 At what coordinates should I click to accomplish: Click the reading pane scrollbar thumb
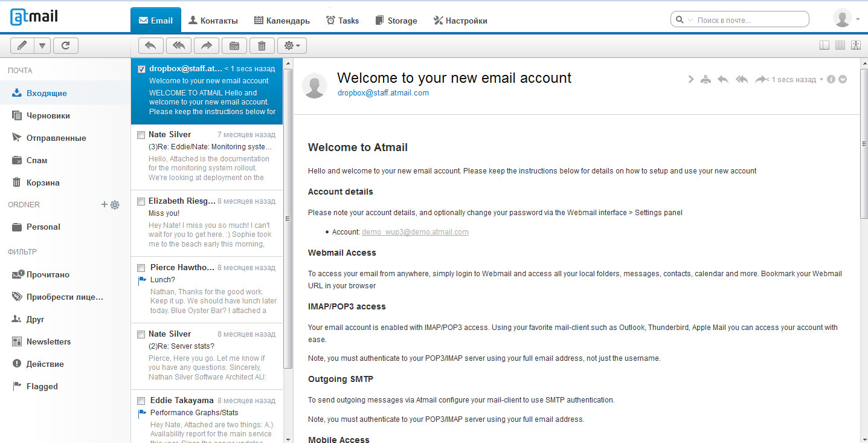pyautogui.click(x=864, y=143)
